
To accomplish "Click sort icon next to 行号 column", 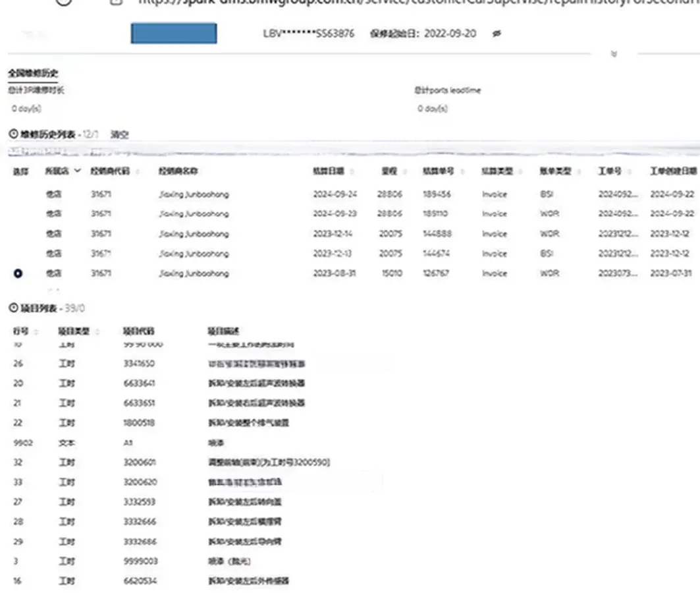I will (x=36, y=331).
